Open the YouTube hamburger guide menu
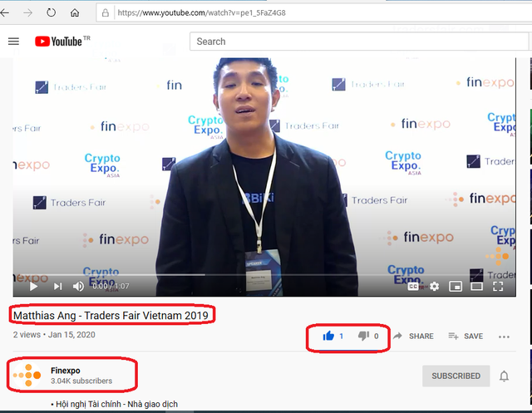The height and width of the screenshot is (413, 532). [13, 42]
